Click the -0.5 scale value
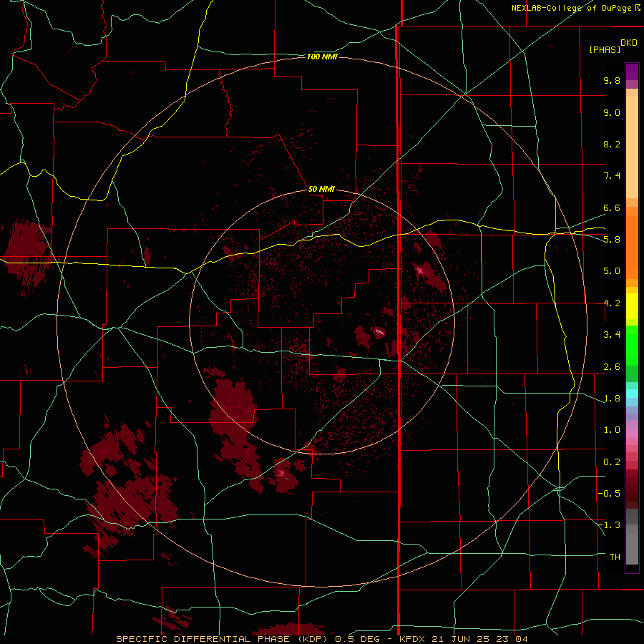Viewport: 644px width, 644px height. tap(609, 494)
